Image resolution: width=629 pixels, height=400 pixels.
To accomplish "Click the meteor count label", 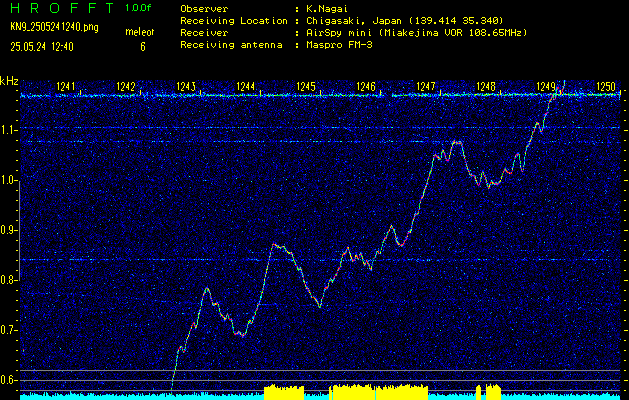I will point(140,32).
